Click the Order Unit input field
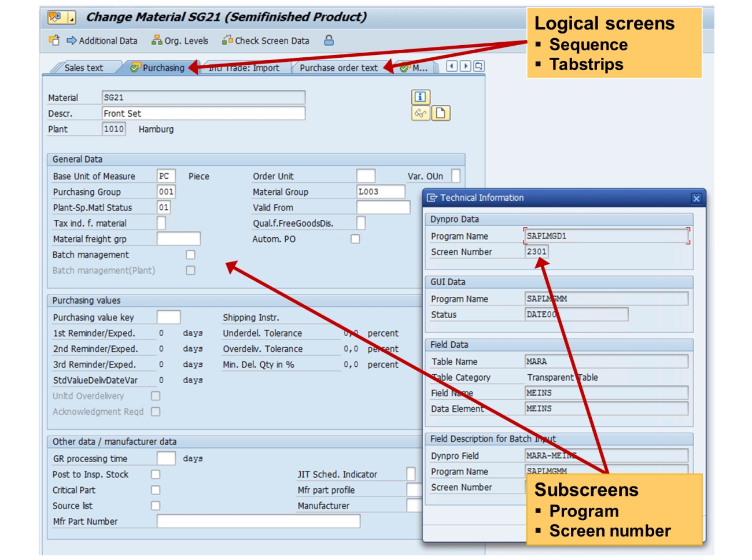 coord(366,176)
